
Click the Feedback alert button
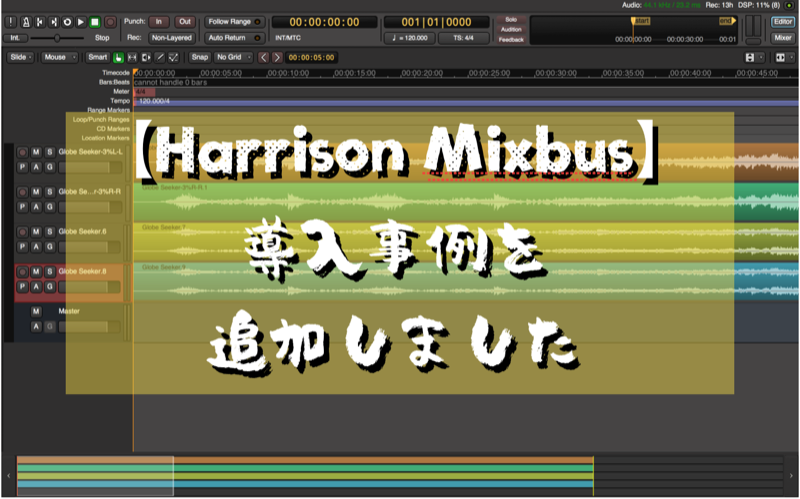[511, 39]
